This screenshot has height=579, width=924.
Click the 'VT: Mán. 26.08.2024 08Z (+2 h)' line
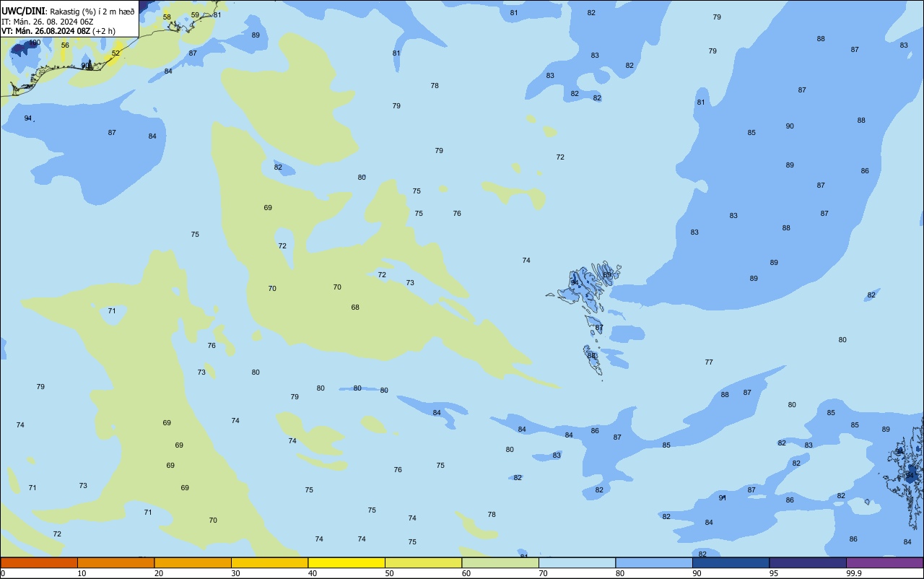tap(58, 31)
